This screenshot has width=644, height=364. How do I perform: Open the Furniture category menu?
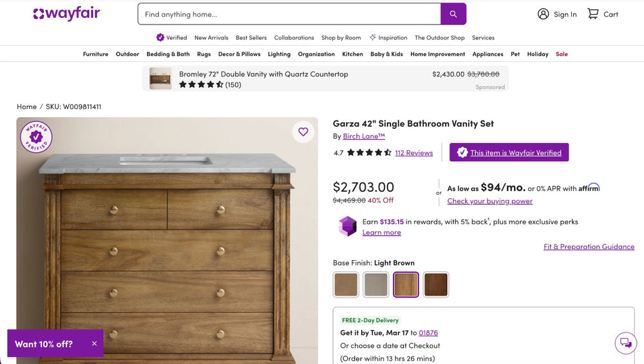(x=95, y=54)
